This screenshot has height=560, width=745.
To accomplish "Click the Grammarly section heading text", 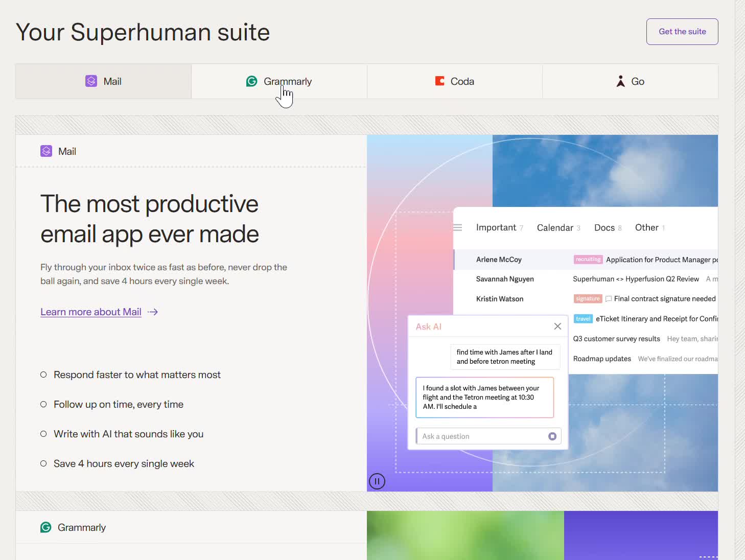I will [82, 527].
